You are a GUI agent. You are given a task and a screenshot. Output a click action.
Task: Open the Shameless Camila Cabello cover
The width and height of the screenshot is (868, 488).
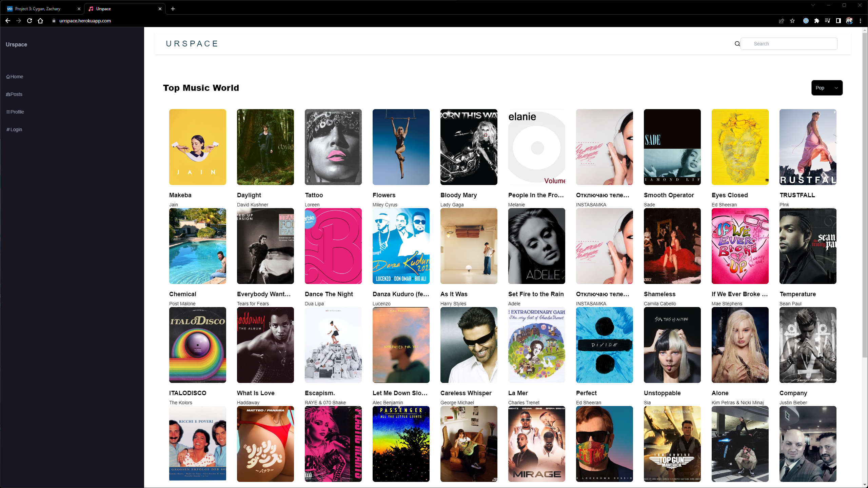pos(672,246)
